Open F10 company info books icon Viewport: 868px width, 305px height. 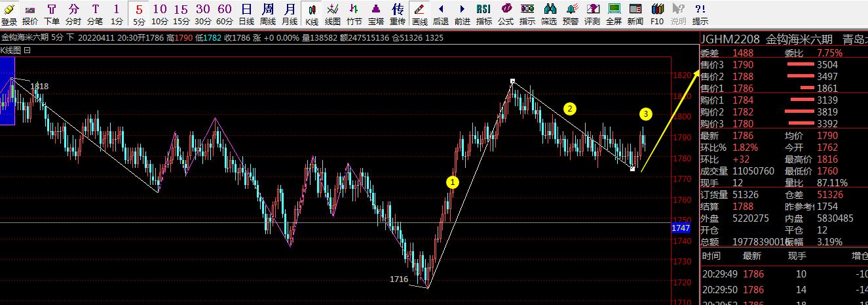click(x=657, y=13)
